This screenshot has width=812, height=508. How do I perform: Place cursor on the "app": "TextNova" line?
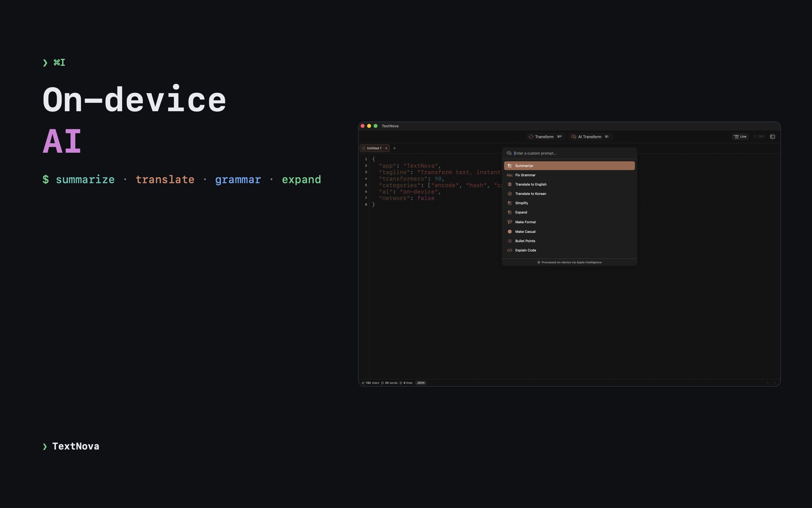pos(410,166)
